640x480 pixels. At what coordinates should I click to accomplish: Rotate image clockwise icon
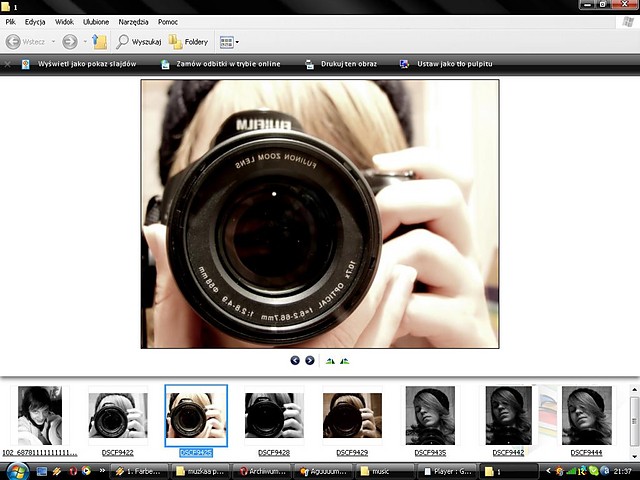coord(331,361)
